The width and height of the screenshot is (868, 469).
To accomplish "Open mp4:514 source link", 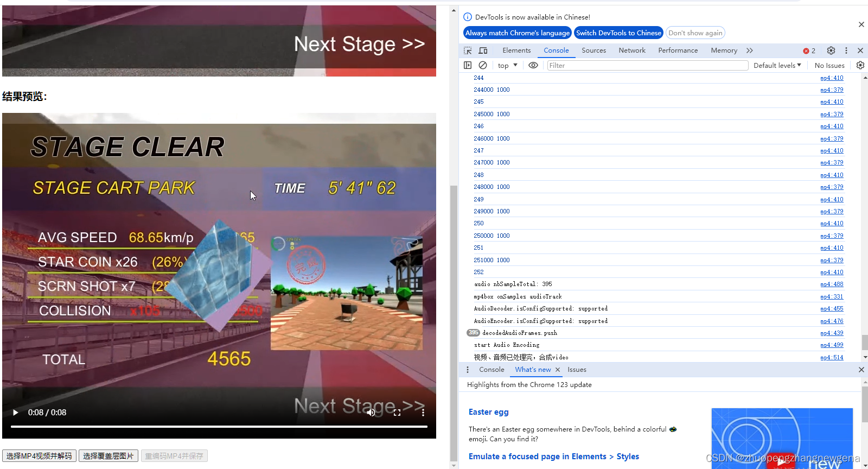I will (832, 357).
